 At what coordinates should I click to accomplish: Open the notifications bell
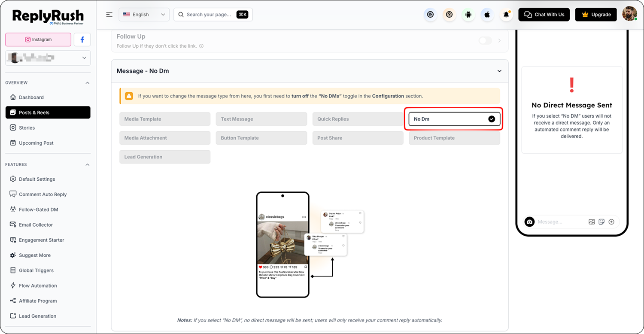click(x=507, y=15)
